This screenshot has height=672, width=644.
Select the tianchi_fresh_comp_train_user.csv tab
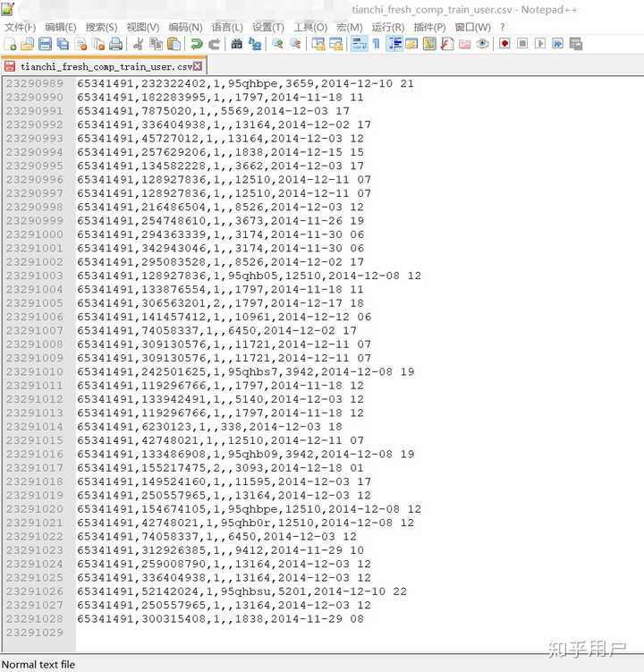104,66
